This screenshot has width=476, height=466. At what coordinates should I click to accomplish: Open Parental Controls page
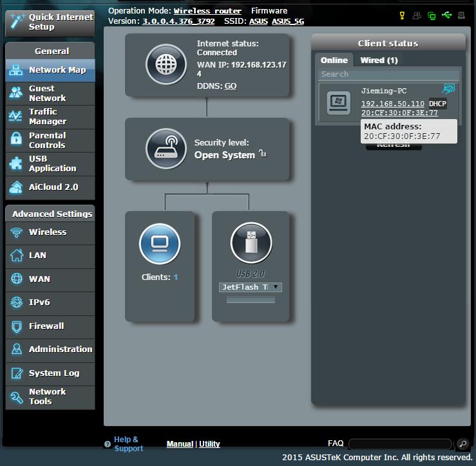coord(50,140)
